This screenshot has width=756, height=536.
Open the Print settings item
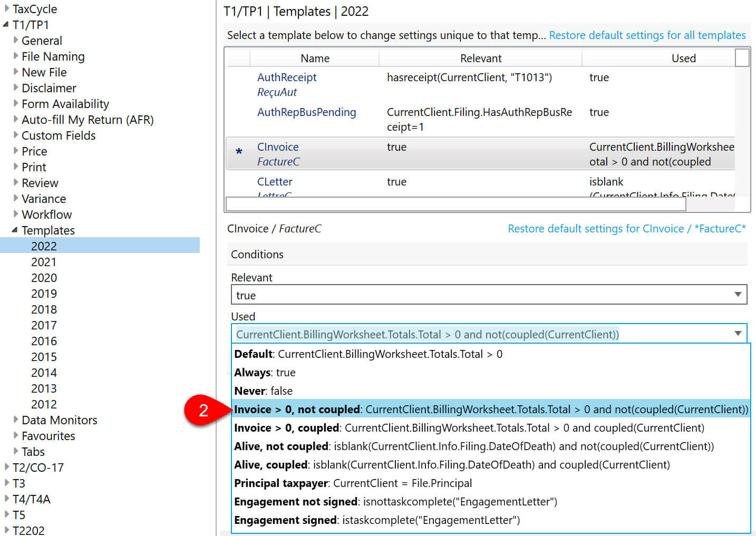(34, 167)
